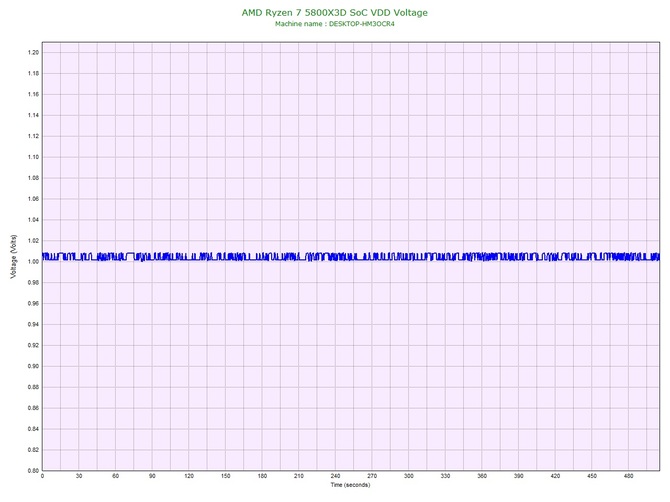Click the 420 second x-axis tick label
This screenshot has height=502, width=670.
point(555,476)
